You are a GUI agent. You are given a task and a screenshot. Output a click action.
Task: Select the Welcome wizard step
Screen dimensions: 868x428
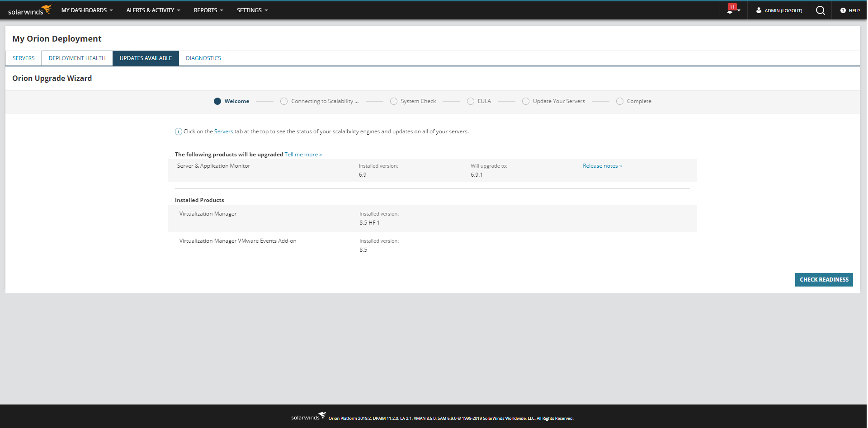pyautogui.click(x=231, y=101)
